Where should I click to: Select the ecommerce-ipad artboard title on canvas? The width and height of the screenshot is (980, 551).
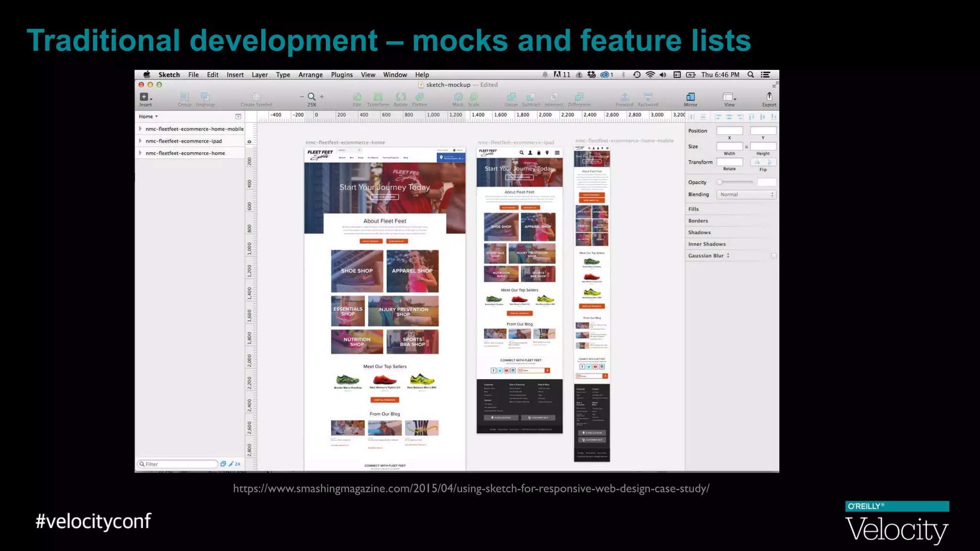pos(516,143)
